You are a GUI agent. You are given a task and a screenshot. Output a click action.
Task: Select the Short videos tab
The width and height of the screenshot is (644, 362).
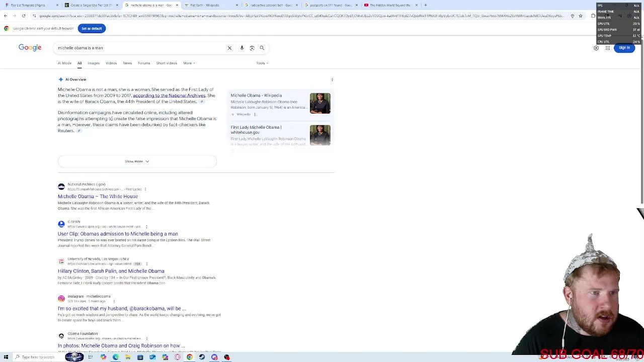pyautogui.click(x=167, y=63)
